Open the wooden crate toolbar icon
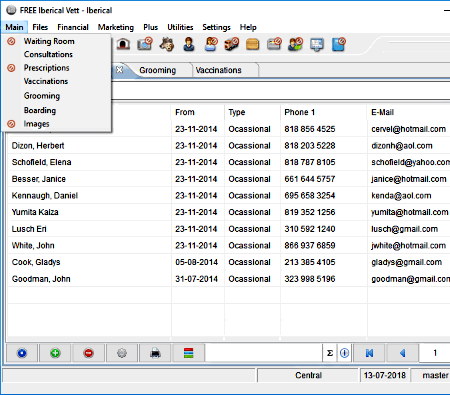 pyautogui.click(x=253, y=44)
